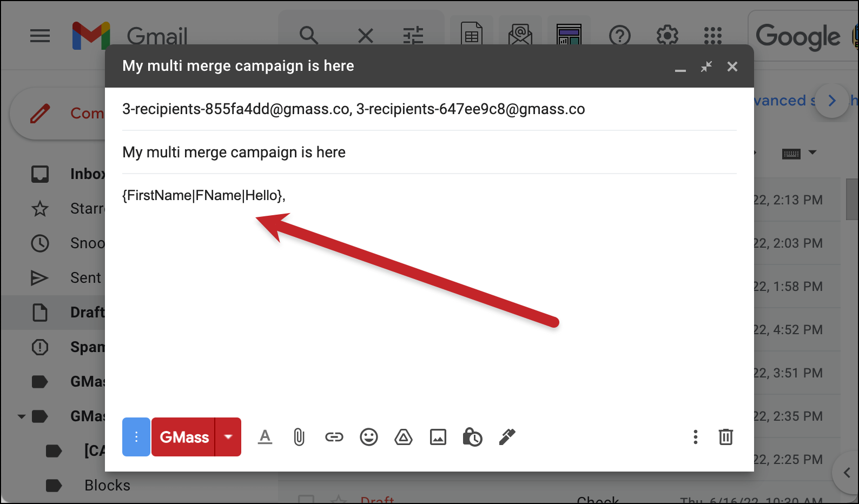Click the Gmail logo
The image size is (859, 504).
click(130, 36)
